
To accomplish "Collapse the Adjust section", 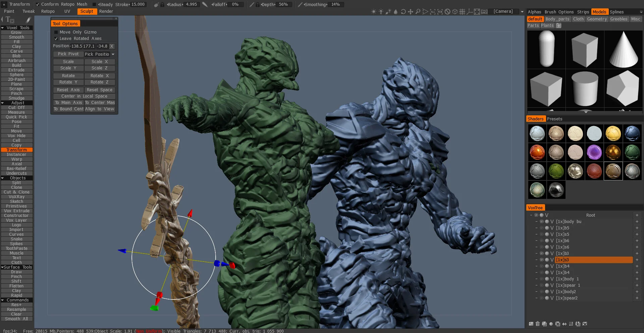I will point(3,103).
